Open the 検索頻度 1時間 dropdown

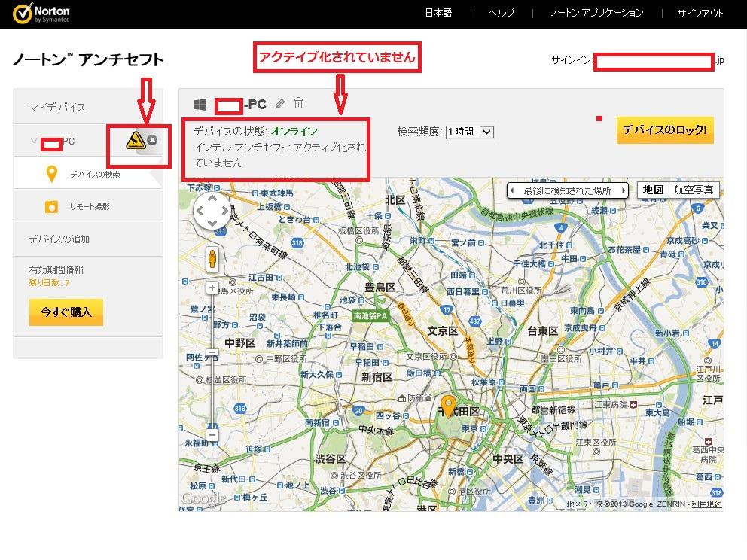click(470, 132)
